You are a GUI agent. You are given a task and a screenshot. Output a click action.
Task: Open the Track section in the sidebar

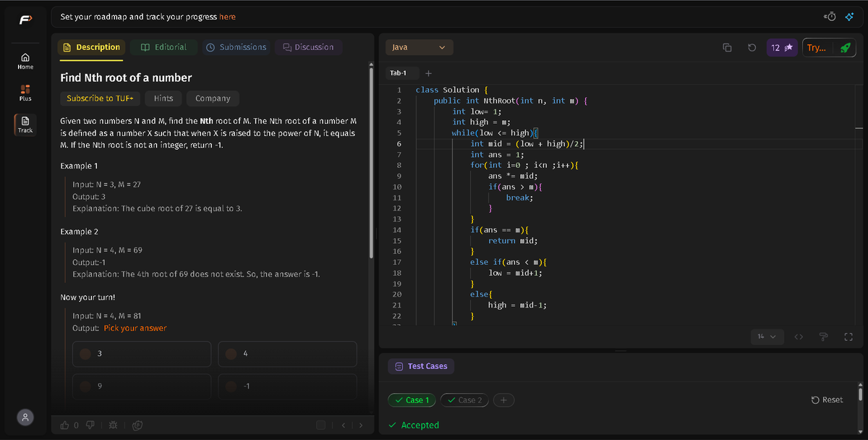click(25, 124)
